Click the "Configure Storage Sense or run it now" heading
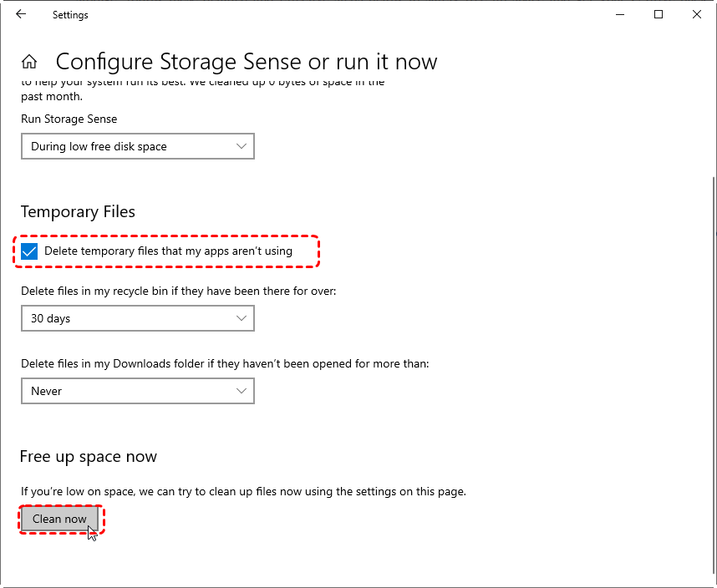 246,62
